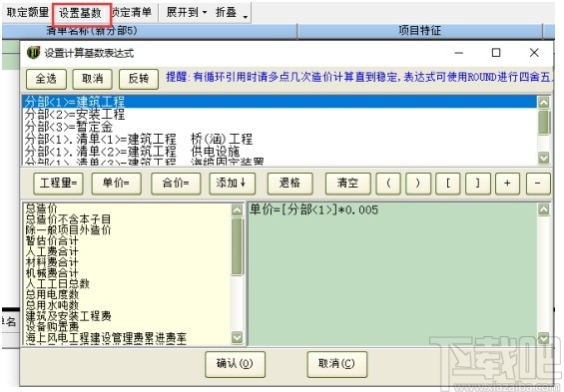564x392 pixels.
Task: Minimize the 设置计算基数表达式 dialog
Action: 458,53
